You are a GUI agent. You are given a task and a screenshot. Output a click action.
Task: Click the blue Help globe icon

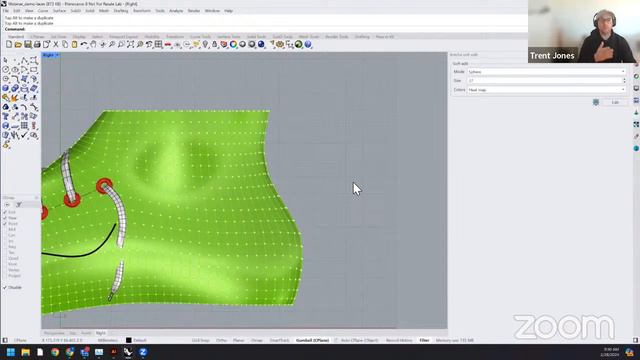click(x=308, y=44)
